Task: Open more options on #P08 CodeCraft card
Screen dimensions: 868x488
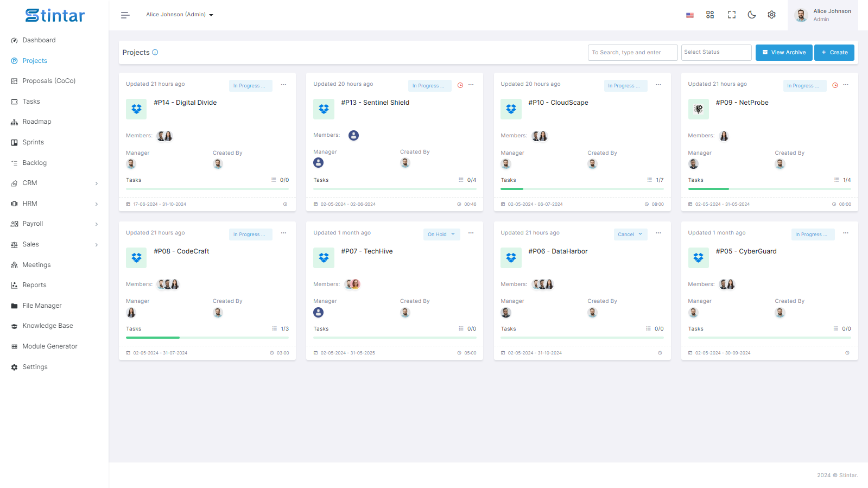Action: pyautogui.click(x=283, y=233)
